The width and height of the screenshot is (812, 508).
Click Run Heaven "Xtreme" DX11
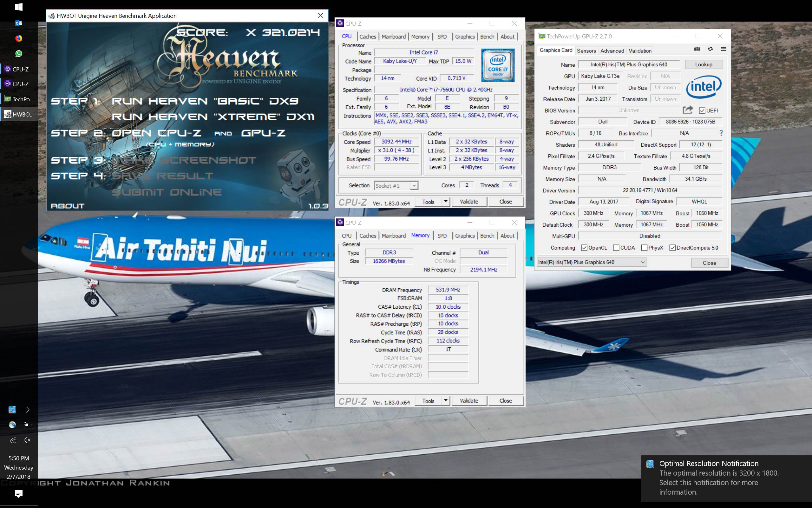[x=213, y=117]
